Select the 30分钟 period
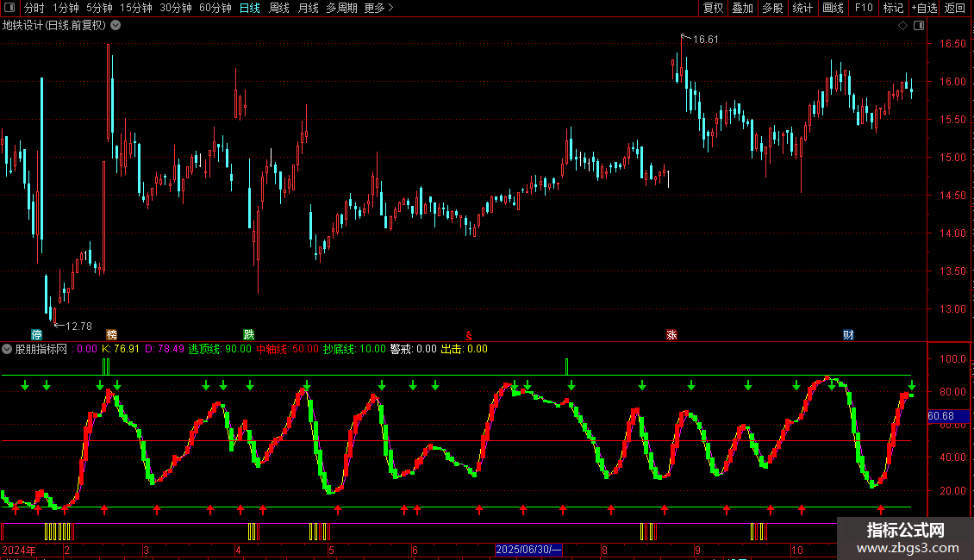974x560 pixels. pos(176,8)
